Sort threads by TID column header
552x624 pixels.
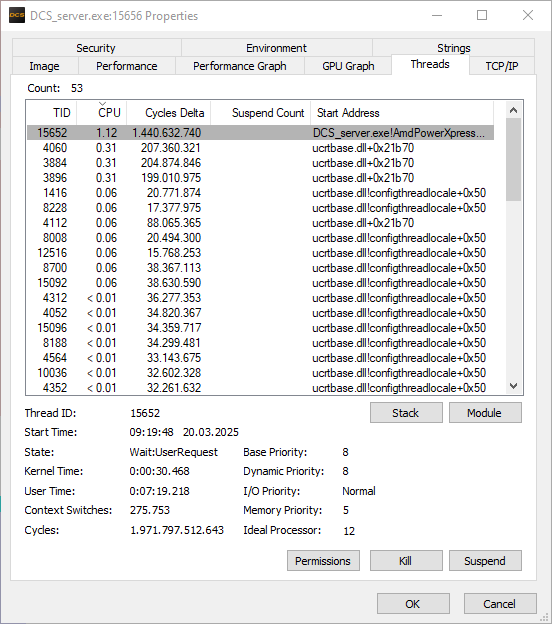[x=52, y=113]
